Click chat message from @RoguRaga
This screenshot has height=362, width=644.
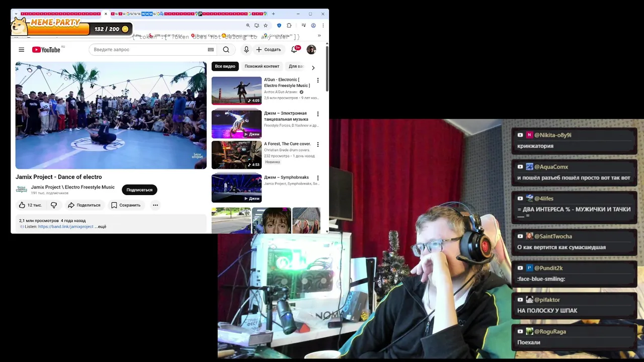point(574,337)
